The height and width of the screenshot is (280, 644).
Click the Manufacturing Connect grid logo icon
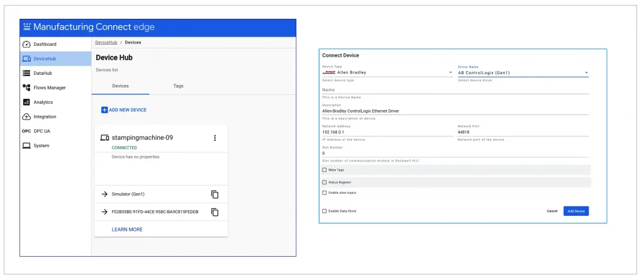click(26, 28)
